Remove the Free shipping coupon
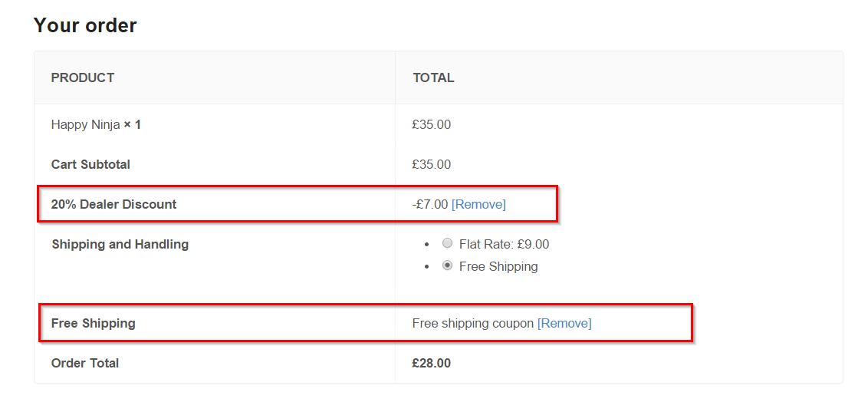The height and width of the screenshot is (402, 868). click(x=564, y=323)
